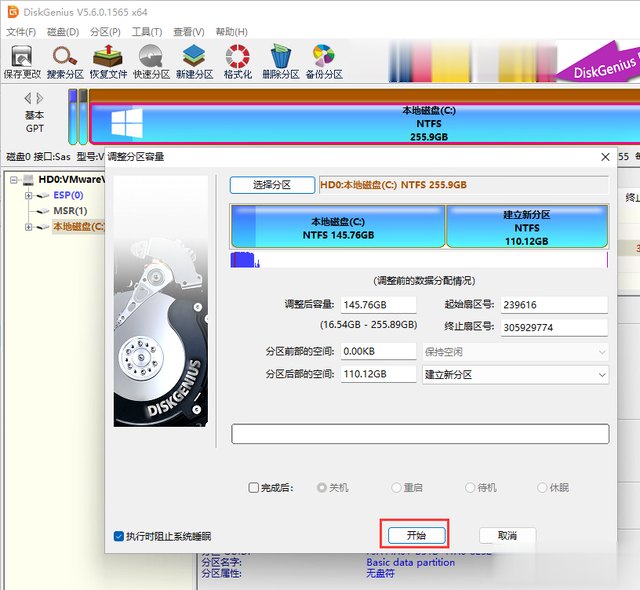Screen dimensions: 640x590
Task: Select the 重启 (restart) radio option
Action: pyautogui.click(x=396, y=488)
